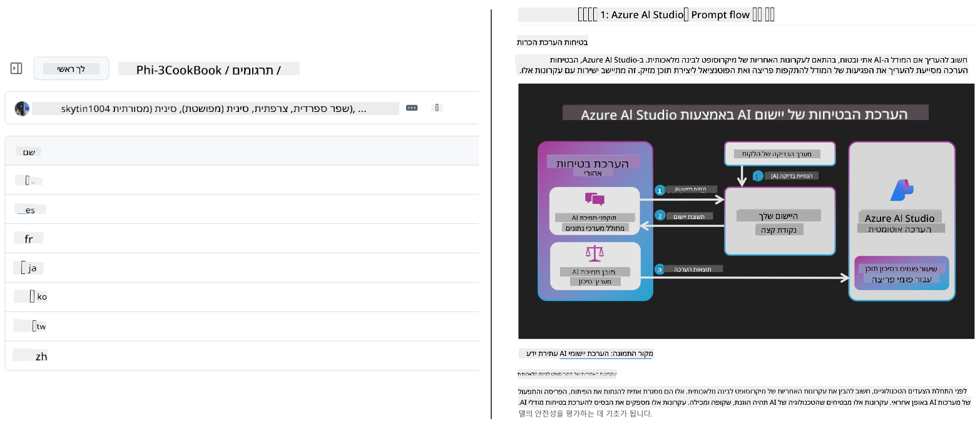Open the tw folder row
Viewport: 980px width, 426px height.
[x=242, y=326]
